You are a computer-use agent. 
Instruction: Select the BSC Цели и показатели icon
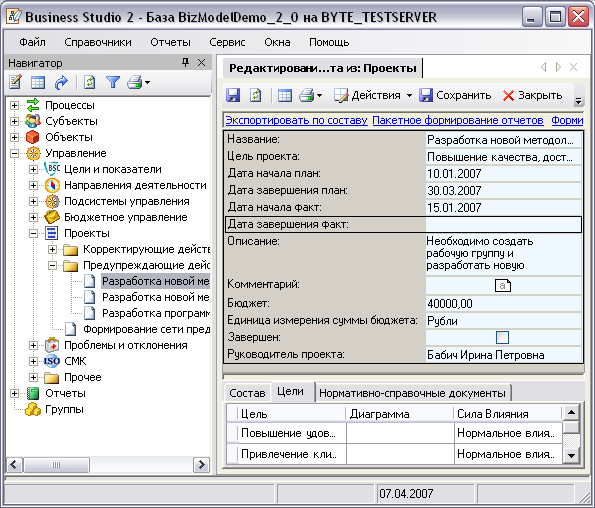coord(52,169)
